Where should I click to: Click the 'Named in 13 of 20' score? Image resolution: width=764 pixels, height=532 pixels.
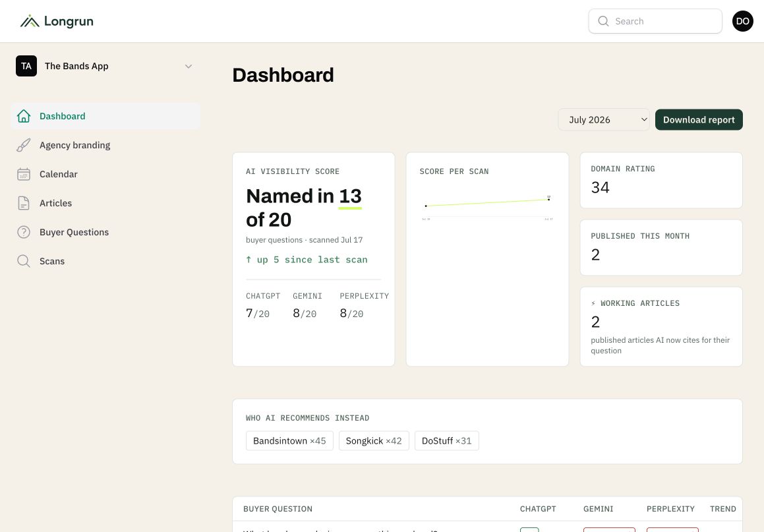[304, 208]
